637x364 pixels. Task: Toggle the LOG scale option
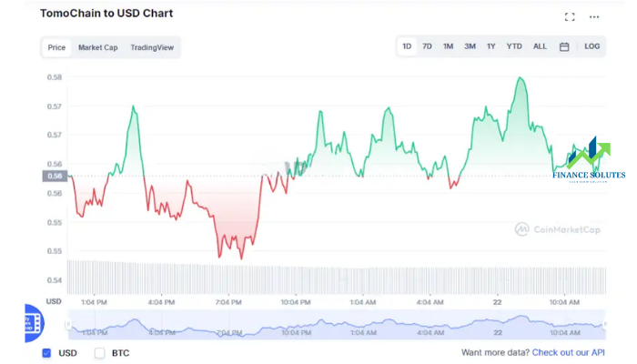point(591,46)
